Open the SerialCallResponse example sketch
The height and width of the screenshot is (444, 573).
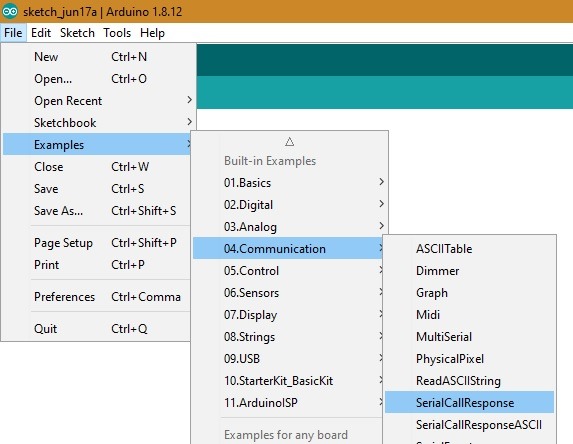(470, 402)
